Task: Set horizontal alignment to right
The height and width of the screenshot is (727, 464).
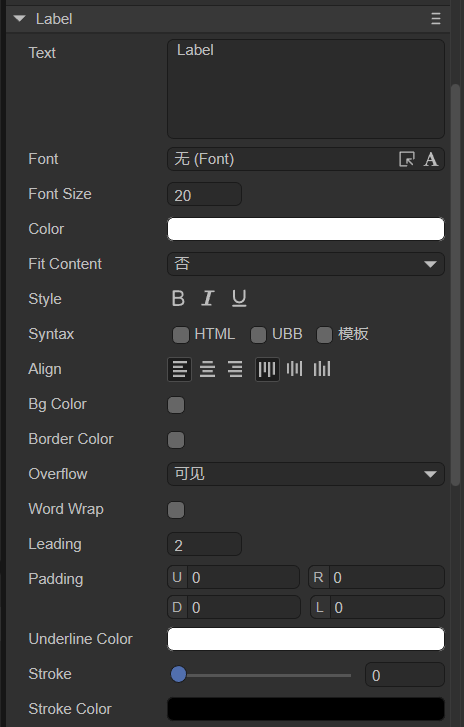Action: pyautogui.click(x=235, y=370)
